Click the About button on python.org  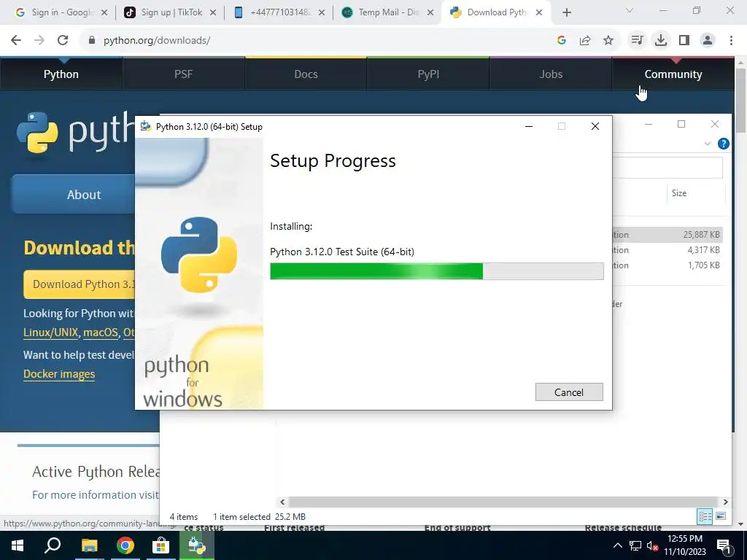(74, 194)
